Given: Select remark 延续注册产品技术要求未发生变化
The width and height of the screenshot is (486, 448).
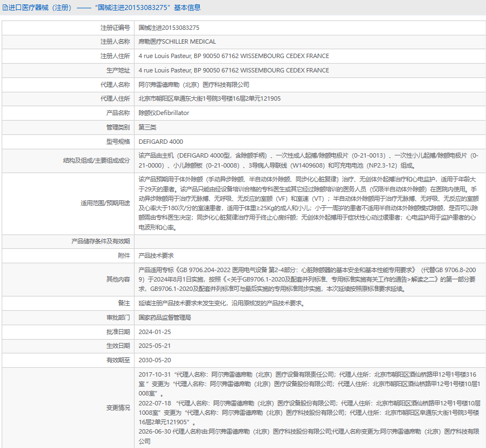Looking at the screenshot, I should pyautogui.click(x=222, y=304).
